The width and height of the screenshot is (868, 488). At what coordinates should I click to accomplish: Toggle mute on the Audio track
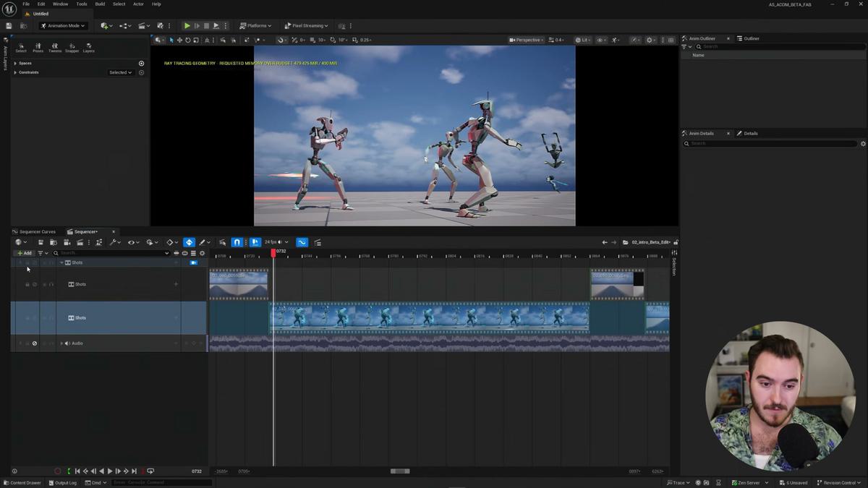tap(35, 343)
